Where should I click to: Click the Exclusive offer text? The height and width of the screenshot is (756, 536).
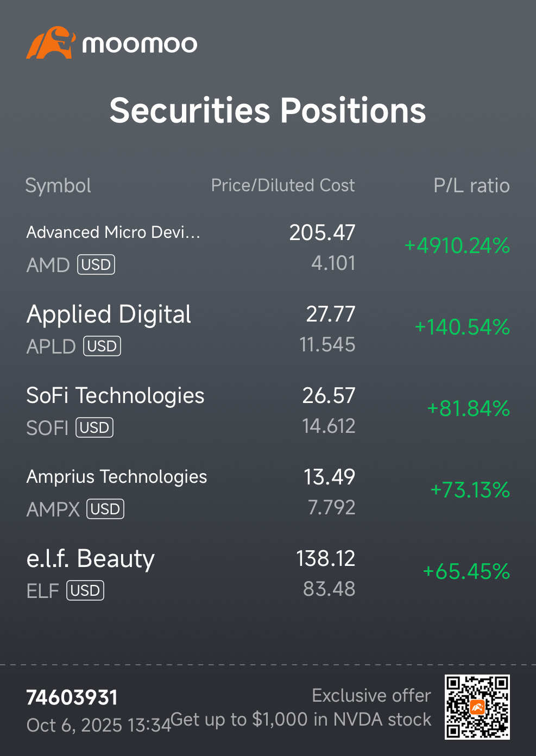(x=371, y=696)
